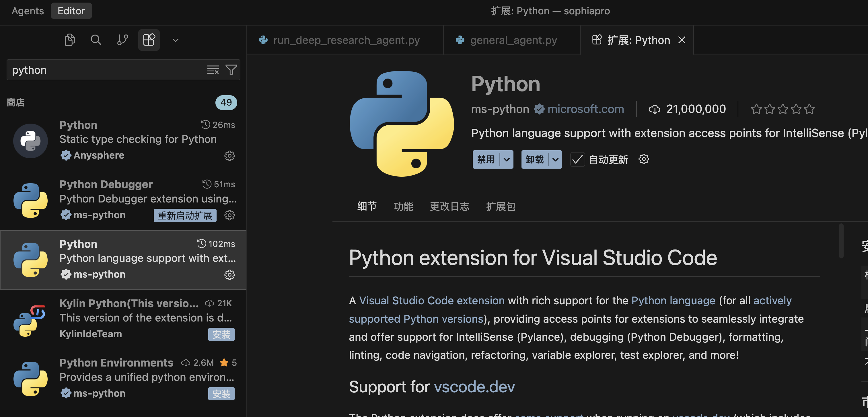Click the readme vertical scrollbar
868x417 pixels.
tap(841, 241)
